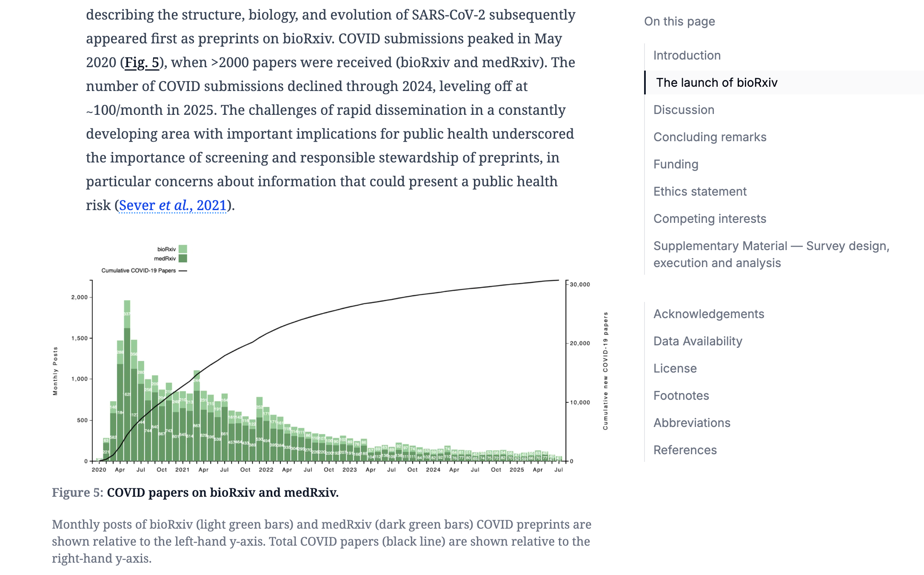
Task: Click the 'On this page' heading
Action: (679, 21)
